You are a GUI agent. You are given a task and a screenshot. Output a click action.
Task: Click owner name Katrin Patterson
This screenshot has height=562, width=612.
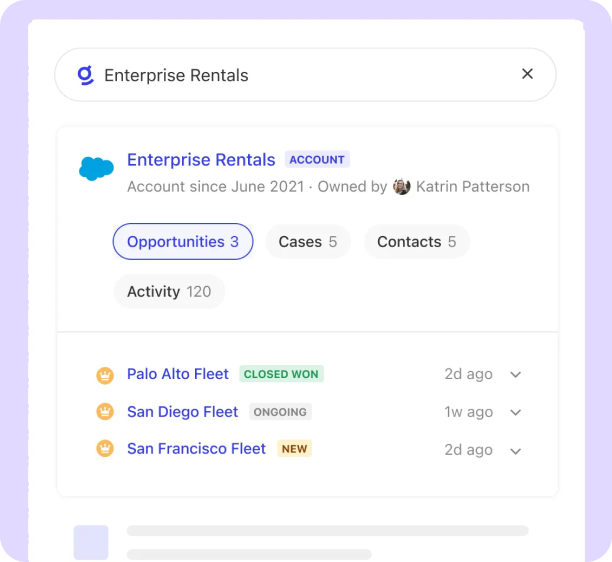point(473,187)
